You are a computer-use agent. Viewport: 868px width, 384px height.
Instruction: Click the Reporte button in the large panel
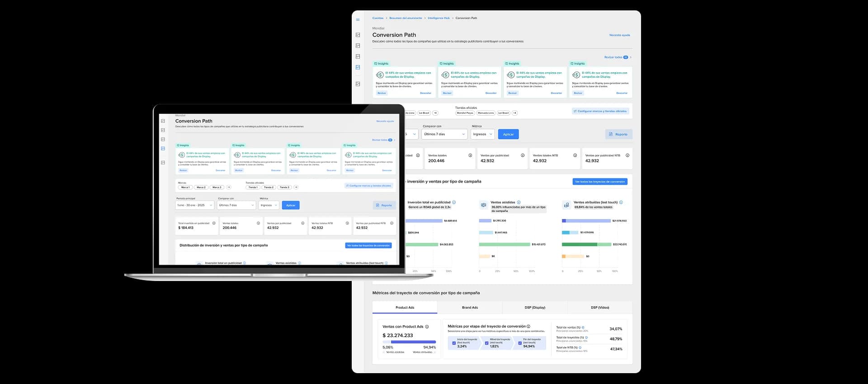(x=618, y=134)
